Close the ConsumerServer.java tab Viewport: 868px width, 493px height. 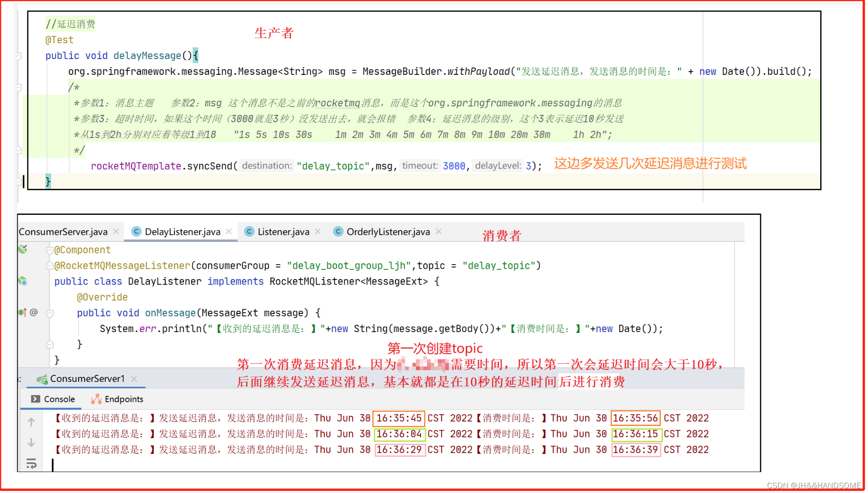point(116,232)
